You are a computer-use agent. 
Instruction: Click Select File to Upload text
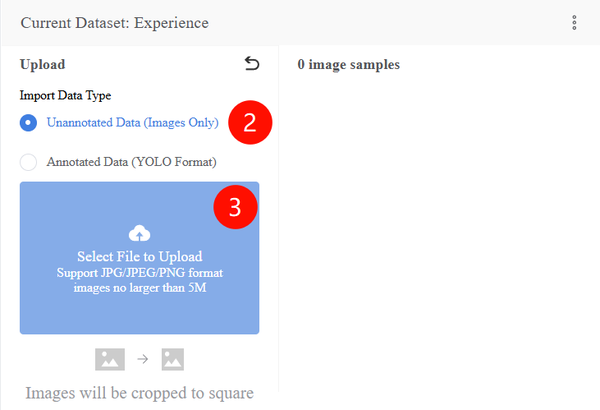(140, 256)
